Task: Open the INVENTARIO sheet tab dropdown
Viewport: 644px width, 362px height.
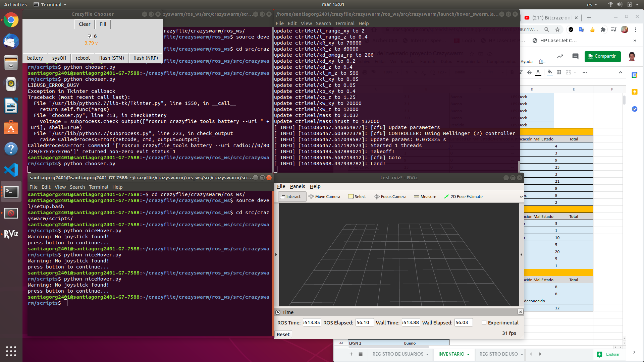Action: (x=468, y=354)
